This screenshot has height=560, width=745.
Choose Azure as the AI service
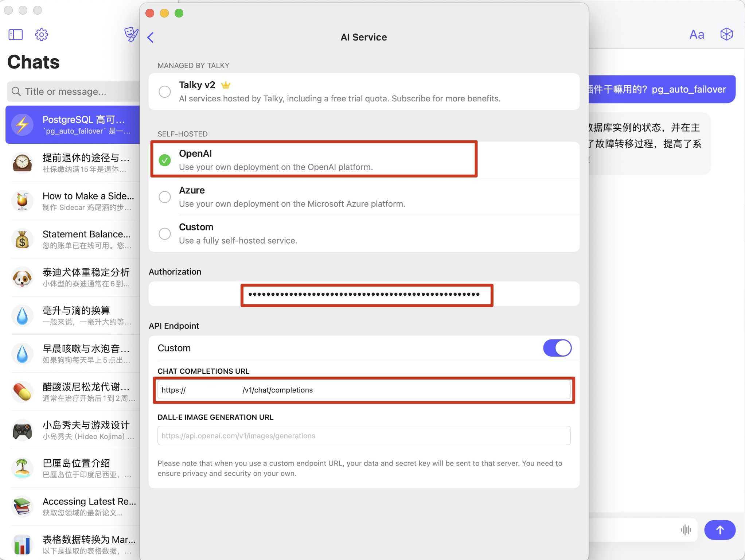(x=165, y=197)
